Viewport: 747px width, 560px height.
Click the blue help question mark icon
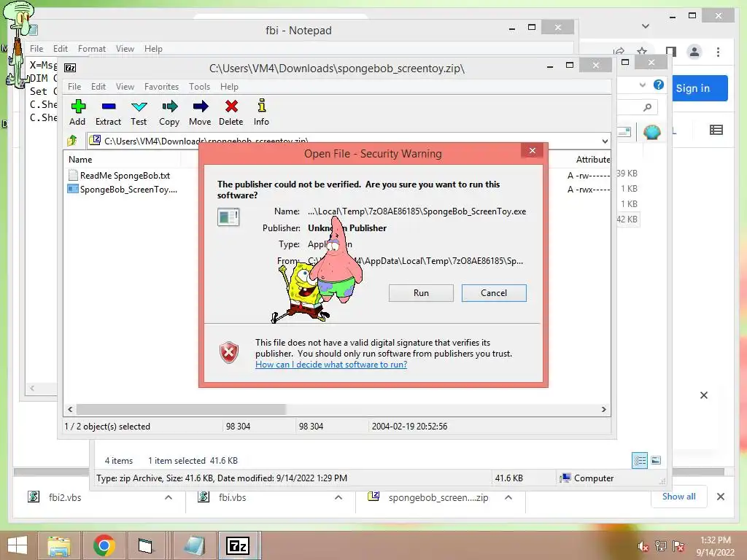[659, 85]
